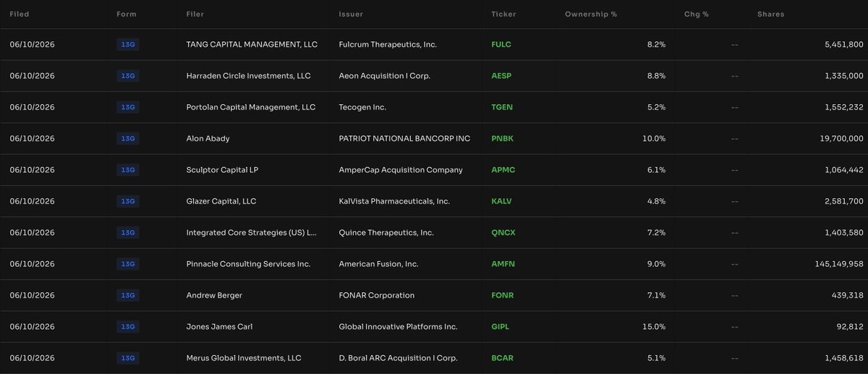Screen dimensions: 868x374
Task: Sort by the Chg % column header
Action: click(697, 14)
